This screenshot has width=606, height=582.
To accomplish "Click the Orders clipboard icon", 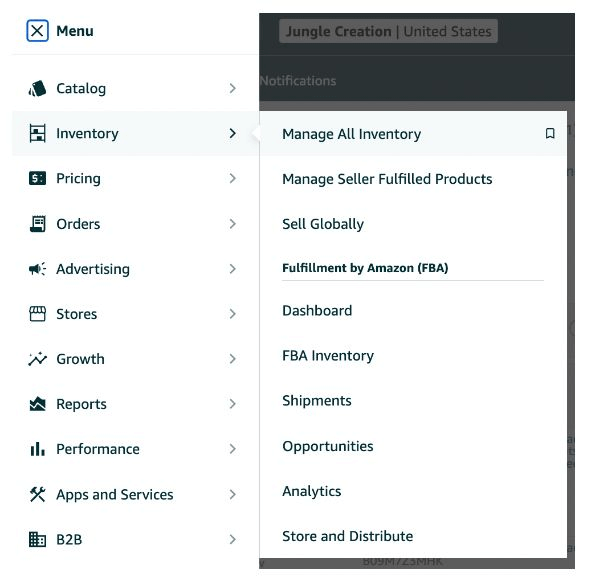I will 37,224.
